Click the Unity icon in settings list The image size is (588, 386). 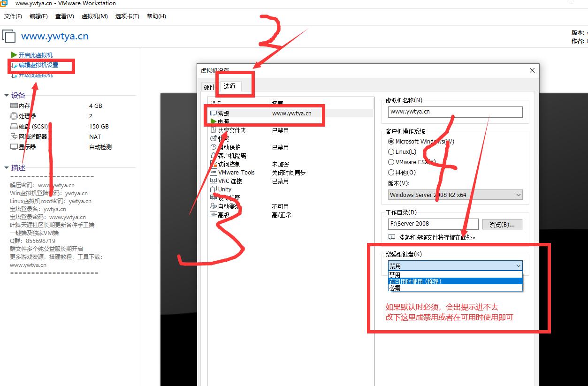[214, 189]
